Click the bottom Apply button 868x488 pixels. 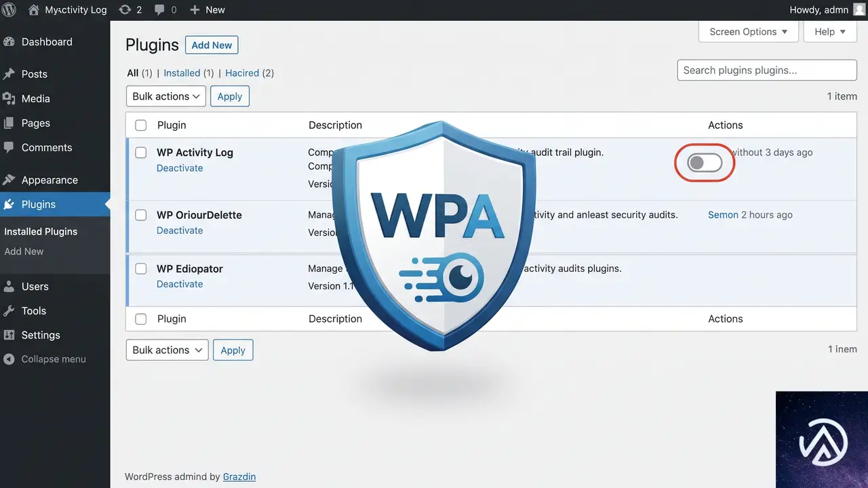tap(233, 350)
